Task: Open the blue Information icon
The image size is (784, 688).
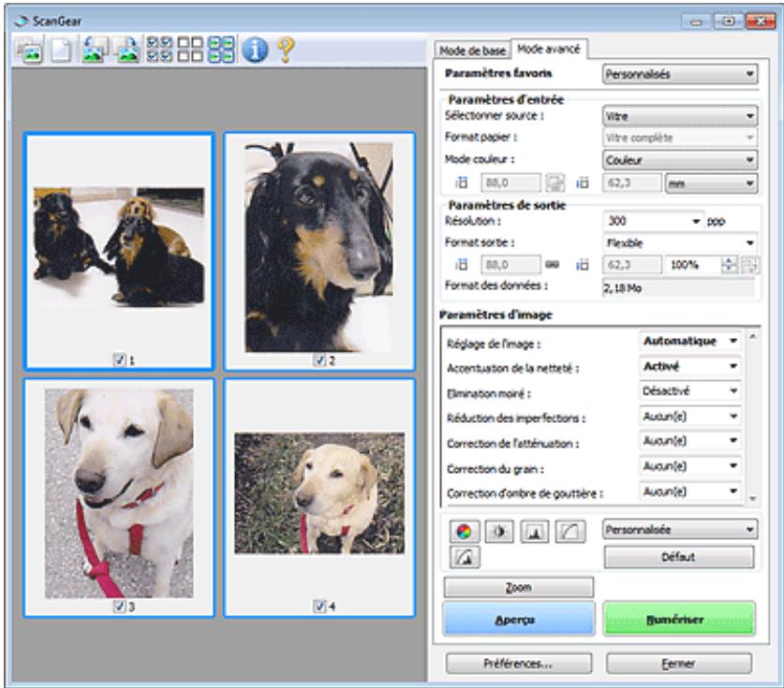Action: click(255, 50)
